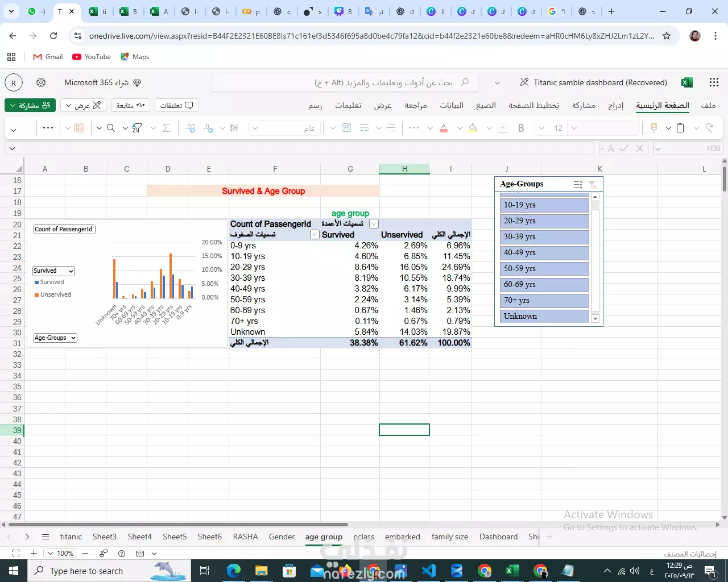Bookmark this page with the star icon
This screenshot has height=582, width=728.
(x=667, y=36)
